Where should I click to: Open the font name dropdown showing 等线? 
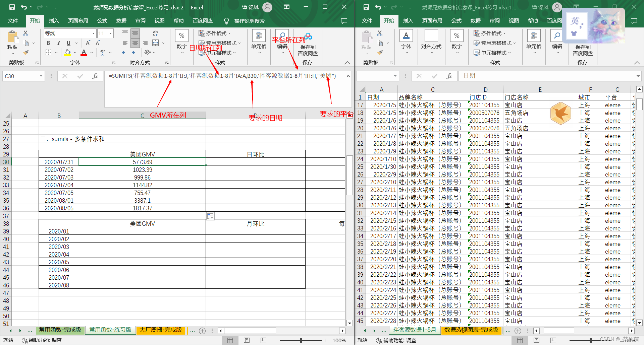(x=94, y=33)
